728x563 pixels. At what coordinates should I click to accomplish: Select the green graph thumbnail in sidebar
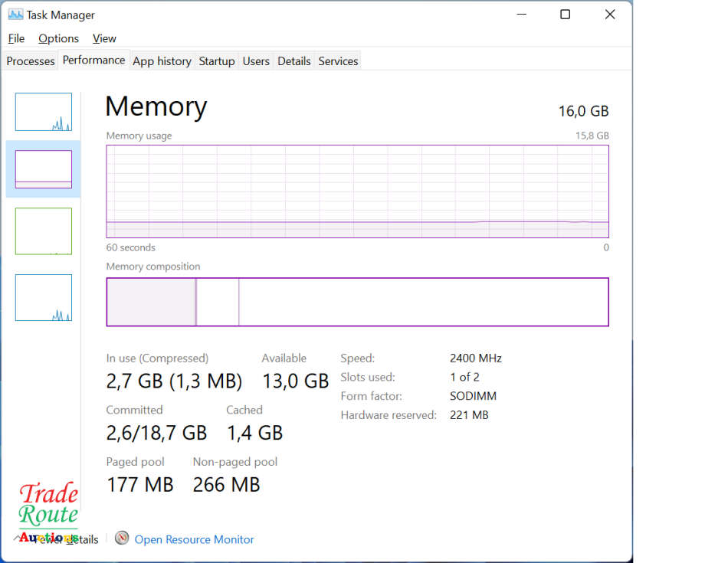44,231
